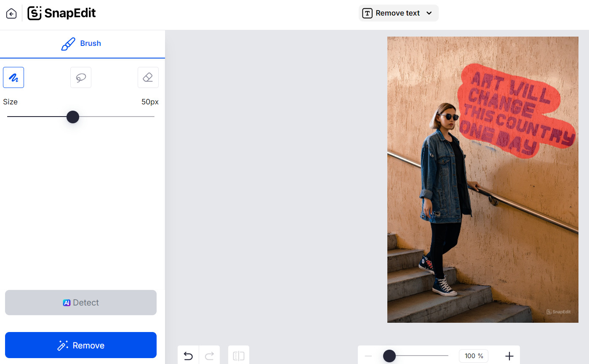589x364 pixels.
Task: Redo the previous action
Action: pos(209,356)
